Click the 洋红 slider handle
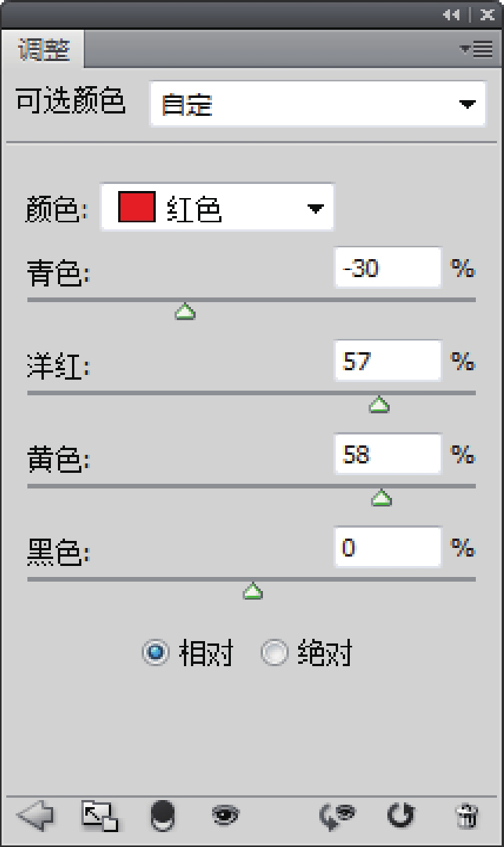The width and height of the screenshot is (504, 847). pyautogui.click(x=380, y=405)
